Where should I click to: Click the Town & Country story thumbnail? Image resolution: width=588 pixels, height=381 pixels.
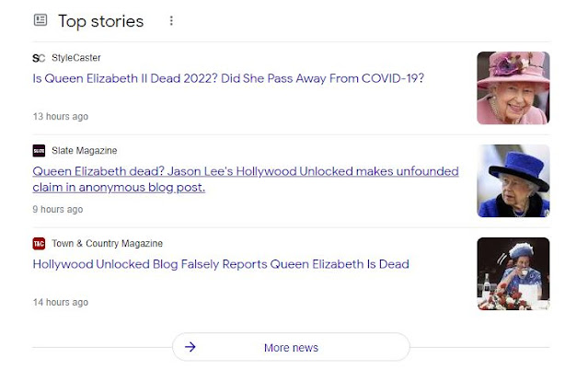pyautogui.click(x=513, y=273)
